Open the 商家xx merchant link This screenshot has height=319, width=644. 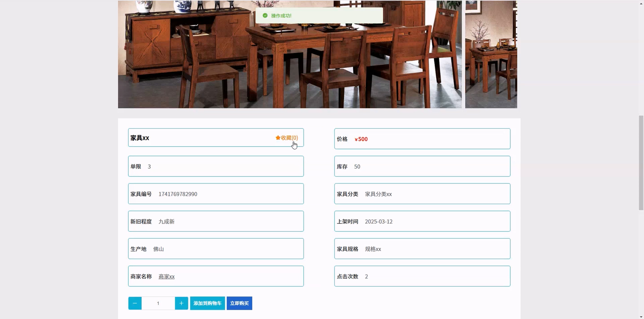point(166,277)
